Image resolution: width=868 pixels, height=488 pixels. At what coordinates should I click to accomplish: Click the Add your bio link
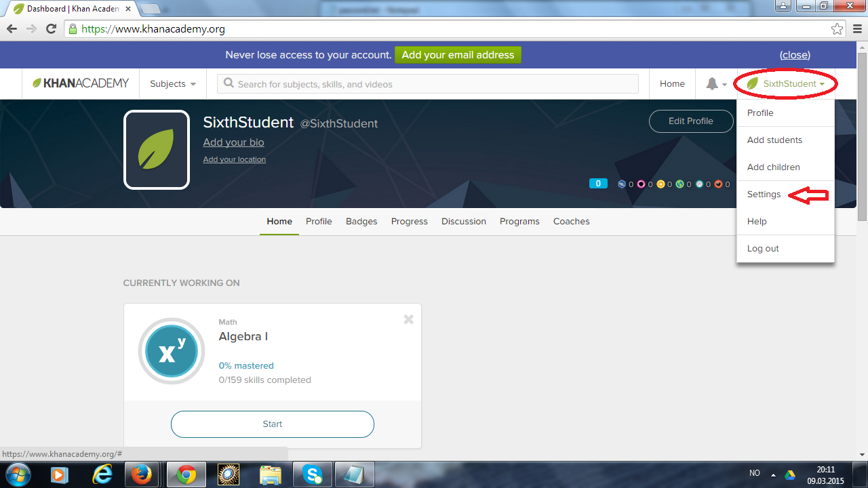click(233, 142)
